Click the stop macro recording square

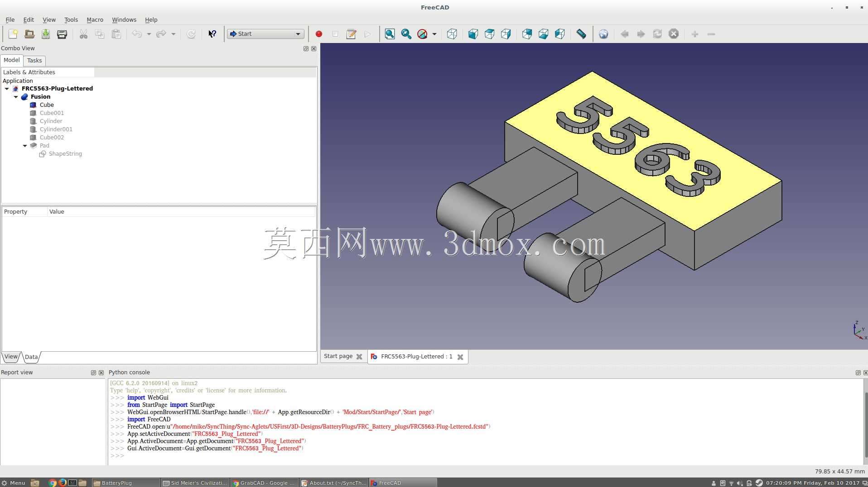tap(335, 34)
